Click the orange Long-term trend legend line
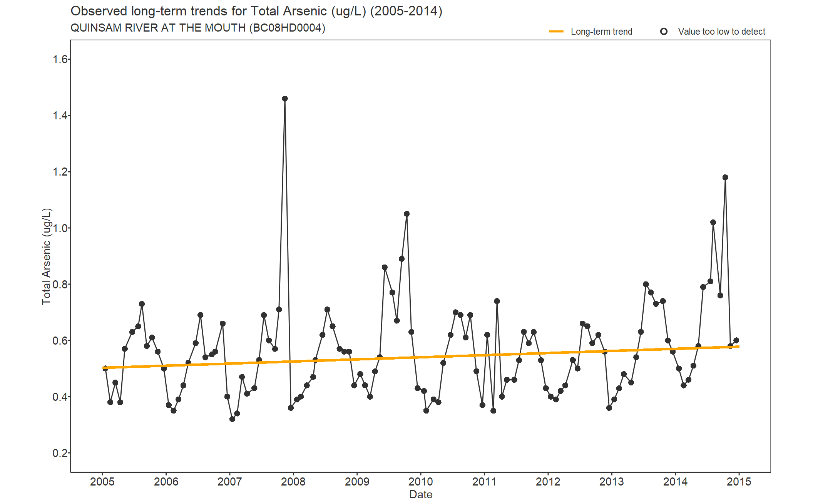The width and height of the screenshot is (813, 504). 556,32
